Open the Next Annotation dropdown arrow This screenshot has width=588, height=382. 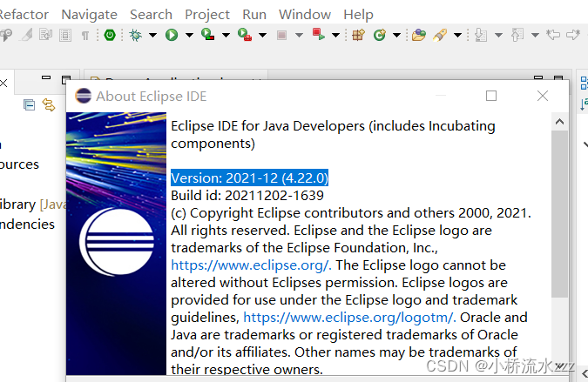(498, 35)
